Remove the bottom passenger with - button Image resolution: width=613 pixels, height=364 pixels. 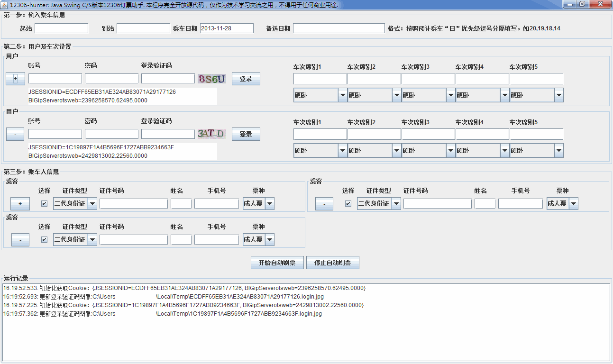pos(20,240)
